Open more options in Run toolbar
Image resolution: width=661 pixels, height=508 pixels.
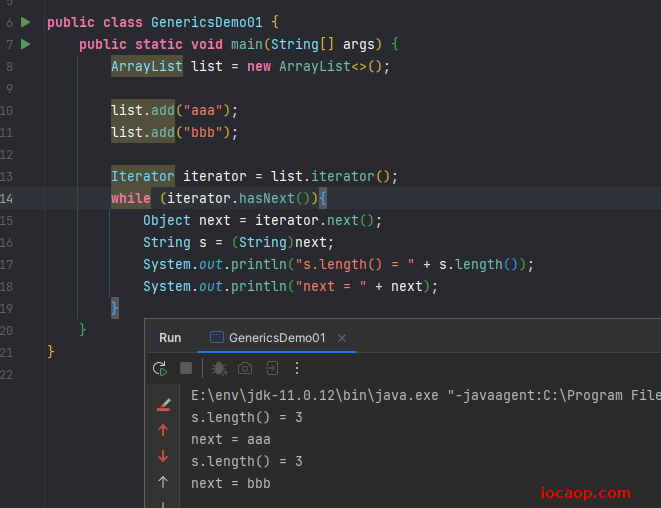(297, 368)
